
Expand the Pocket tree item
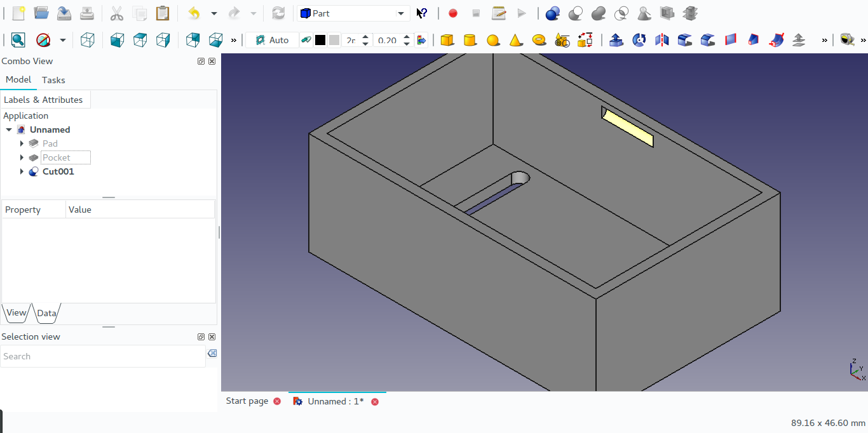click(x=22, y=157)
